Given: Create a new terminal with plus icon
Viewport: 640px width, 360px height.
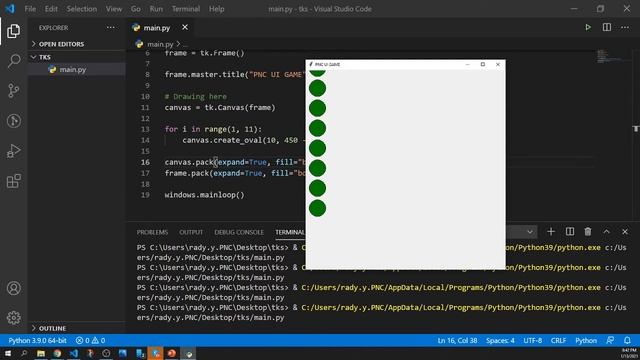Looking at the screenshot, I should pos(551,232).
